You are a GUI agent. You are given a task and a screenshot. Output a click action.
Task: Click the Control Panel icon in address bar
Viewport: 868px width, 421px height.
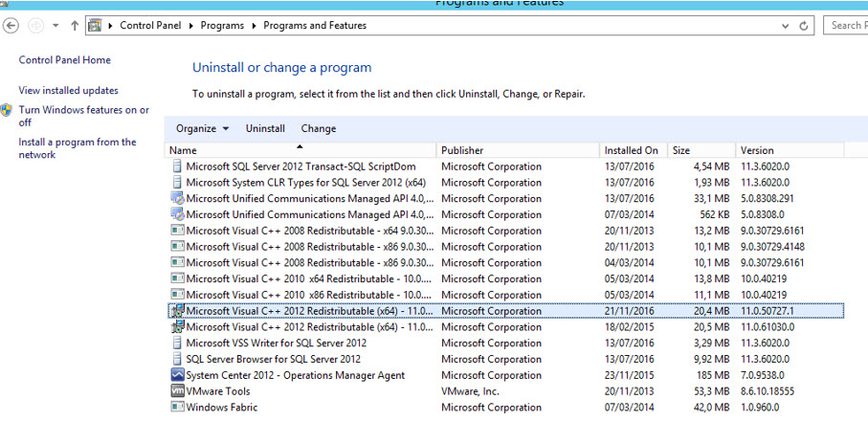click(95, 26)
